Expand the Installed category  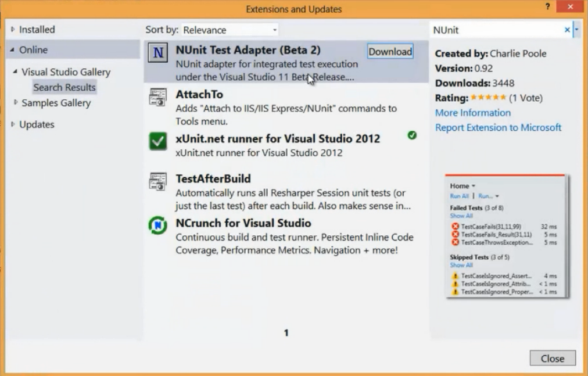tap(13, 29)
